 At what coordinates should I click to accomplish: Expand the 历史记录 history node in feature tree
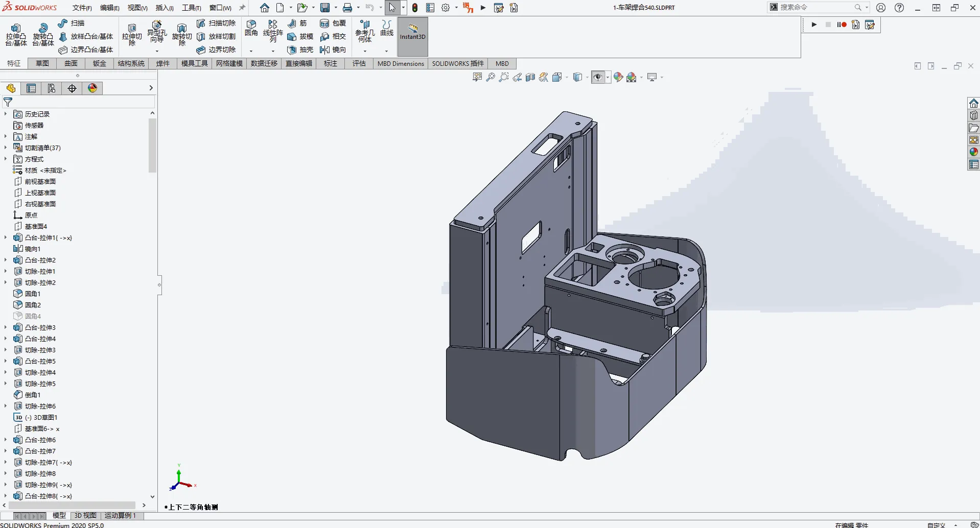click(x=5, y=114)
